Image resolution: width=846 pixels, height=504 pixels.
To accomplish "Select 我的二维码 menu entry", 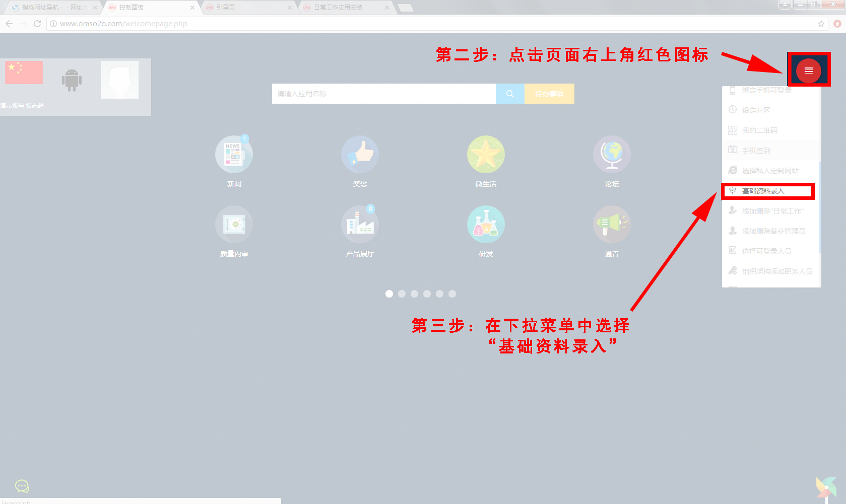I will click(759, 130).
